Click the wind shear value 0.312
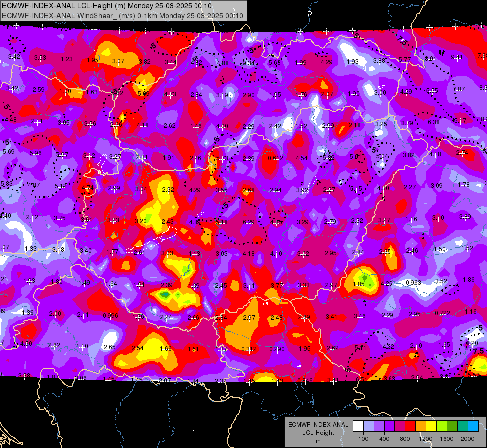The width and height of the screenshot is (487, 448). pyautogui.click(x=249, y=349)
